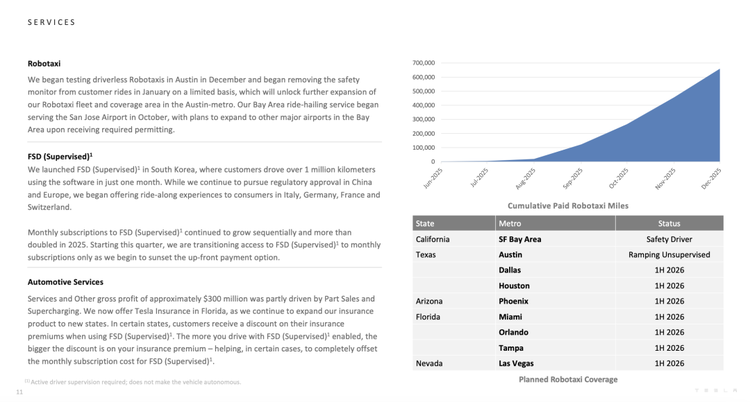Click the SERVICES slide title
Screen dimensions: 750x402
(x=51, y=21)
